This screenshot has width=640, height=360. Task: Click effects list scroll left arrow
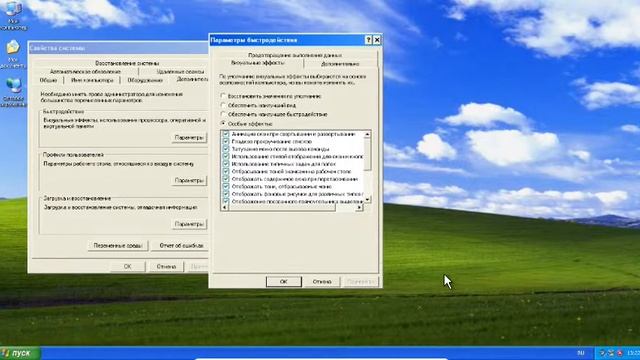tap(224, 207)
